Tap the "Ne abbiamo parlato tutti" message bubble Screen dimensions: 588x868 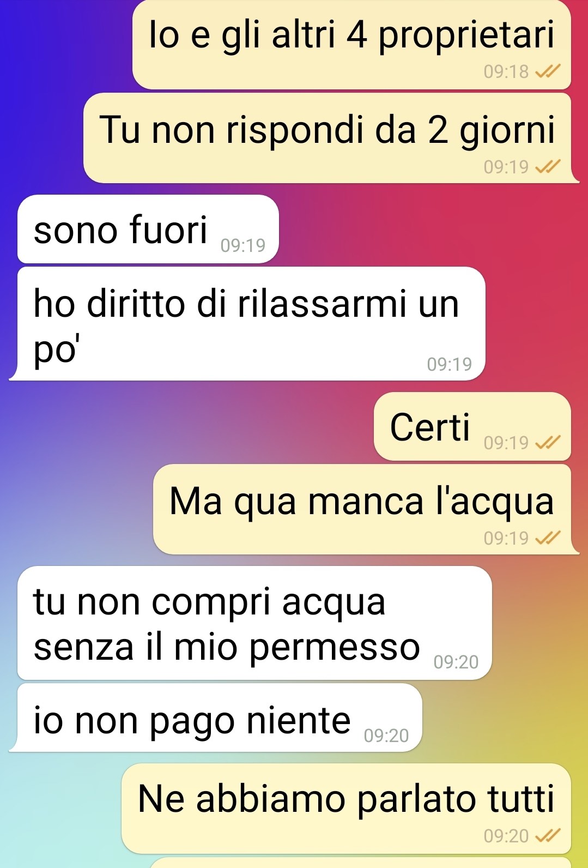(346, 809)
